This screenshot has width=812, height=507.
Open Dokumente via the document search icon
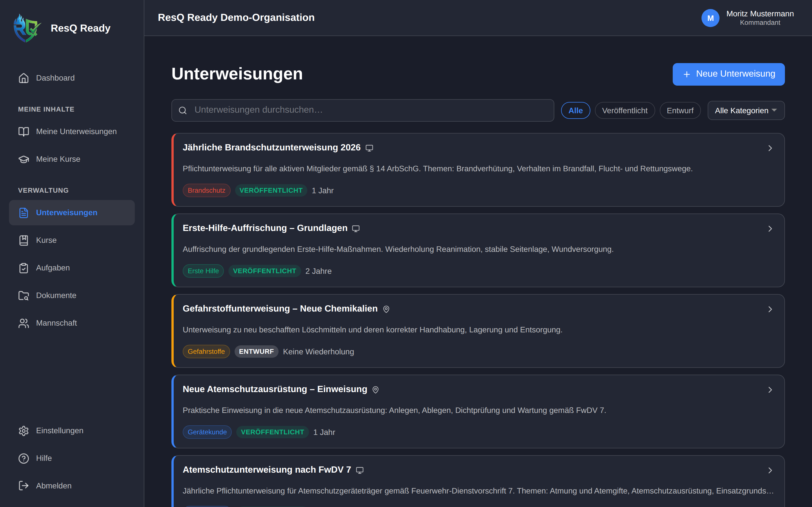[23, 295]
